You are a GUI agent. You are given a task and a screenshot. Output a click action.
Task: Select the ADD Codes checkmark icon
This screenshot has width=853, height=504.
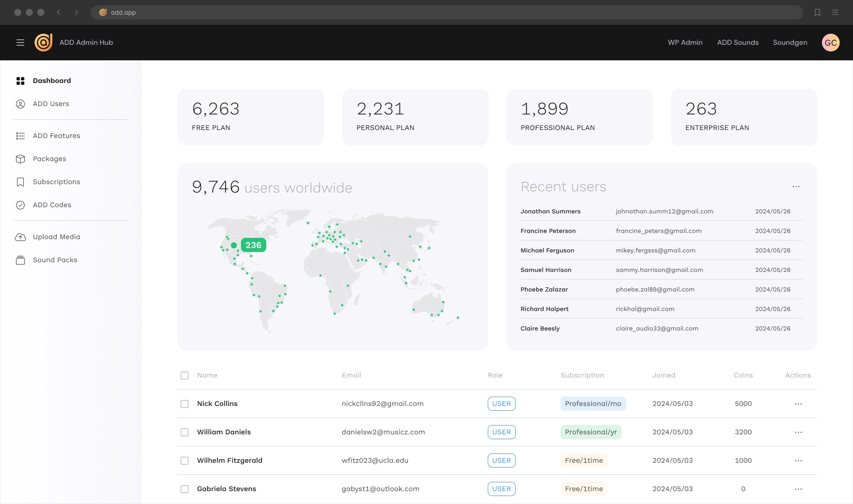click(x=20, y=205)
